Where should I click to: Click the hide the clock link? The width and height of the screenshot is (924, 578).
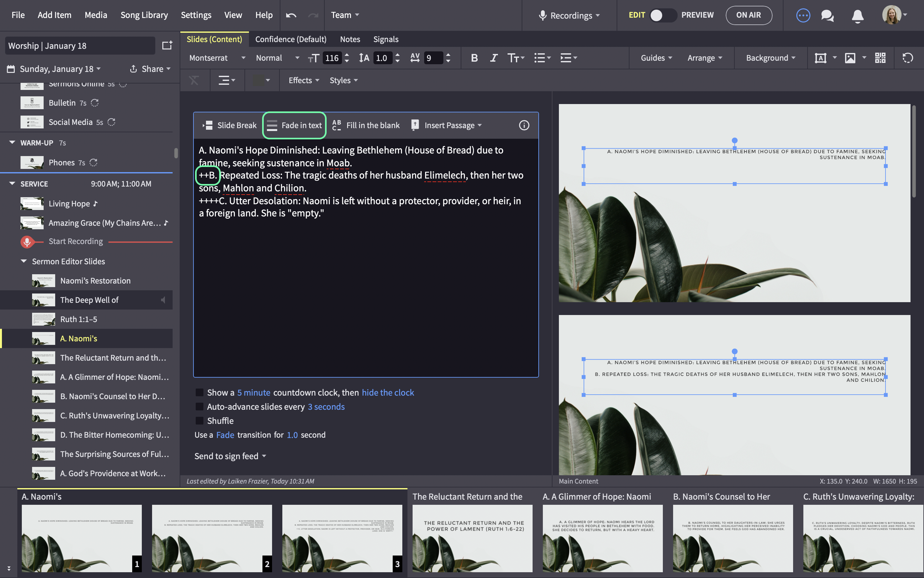[x=388, y=393]
